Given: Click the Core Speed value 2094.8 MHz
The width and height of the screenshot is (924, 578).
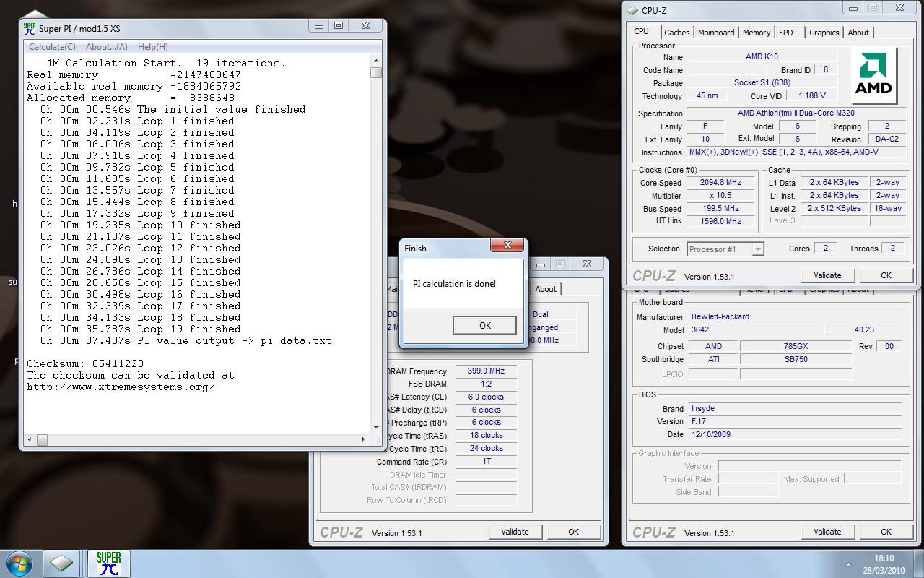Looking at the screenshot, I should 721,183.
